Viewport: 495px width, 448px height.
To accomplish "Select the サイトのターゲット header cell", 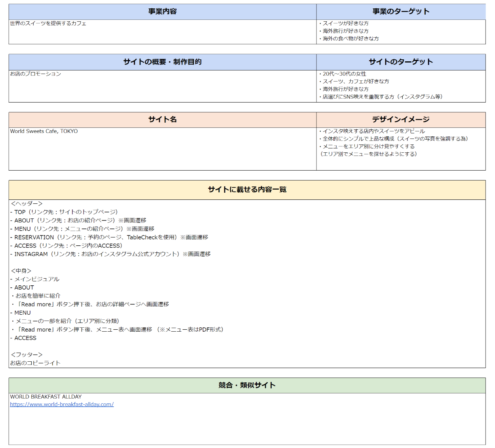I will (x=401, y=62).
